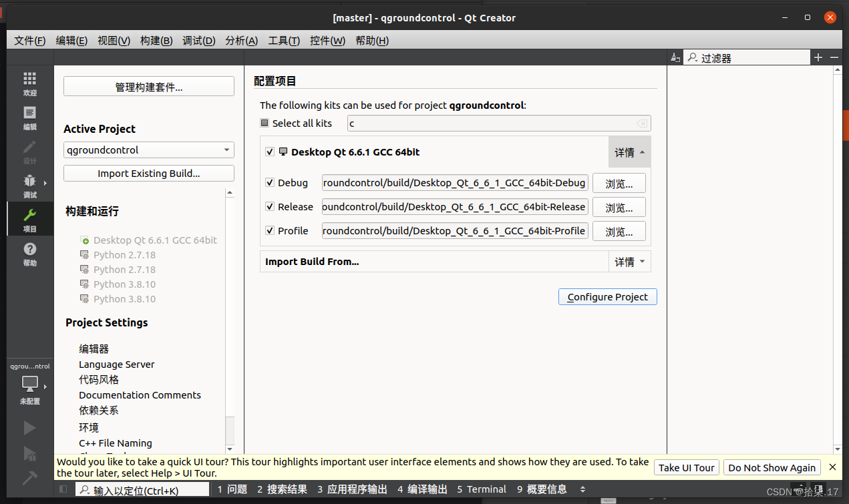Open magnifier options in 过滤器 field
849x504 pixels.
coord(693,58)
